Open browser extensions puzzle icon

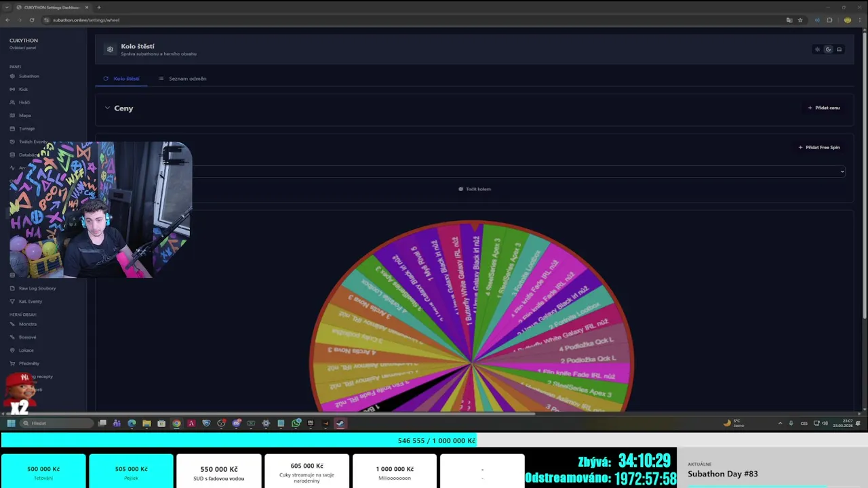pos(829,20)
